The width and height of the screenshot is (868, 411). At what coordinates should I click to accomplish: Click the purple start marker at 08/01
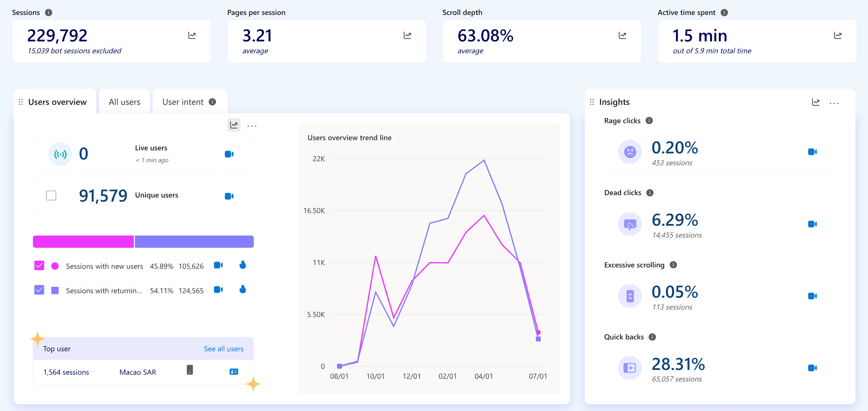coord(339,366)
